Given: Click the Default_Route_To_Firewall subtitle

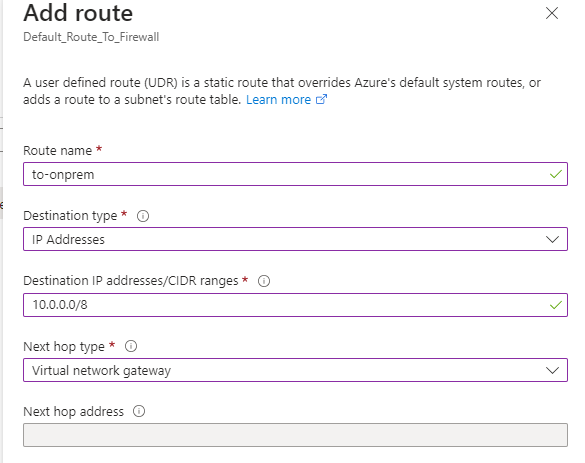Looking at the screenshot, I should (x=91, y=37).
